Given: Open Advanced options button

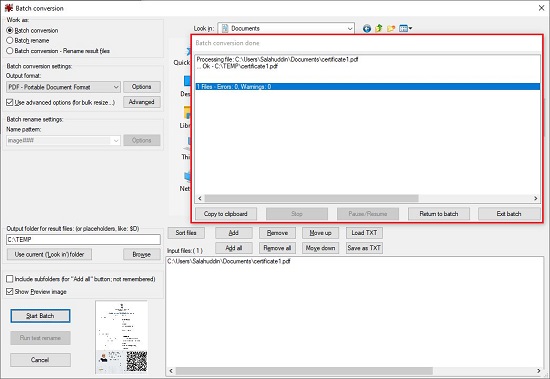Looking at the screenshot, I should click(142, 102).
